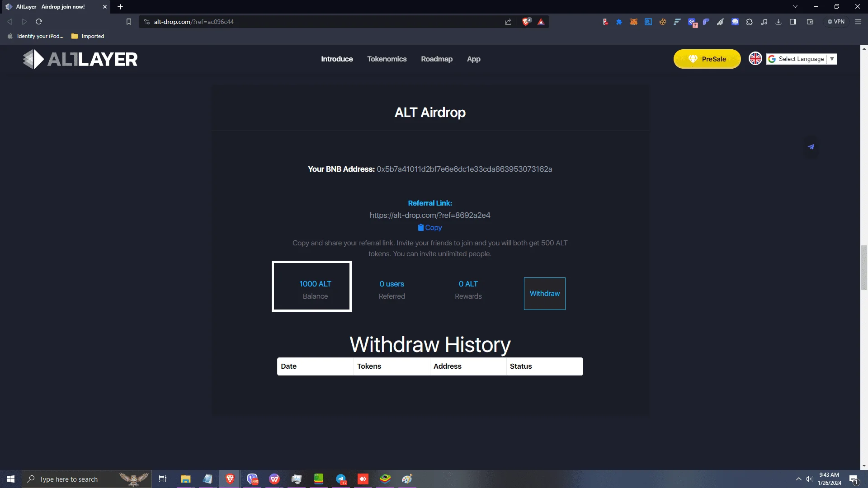Image resolution: width=868 pixels, height=488 pixels.
Task: Open the browser extensions puzzle menu
Action: point(750,22)
